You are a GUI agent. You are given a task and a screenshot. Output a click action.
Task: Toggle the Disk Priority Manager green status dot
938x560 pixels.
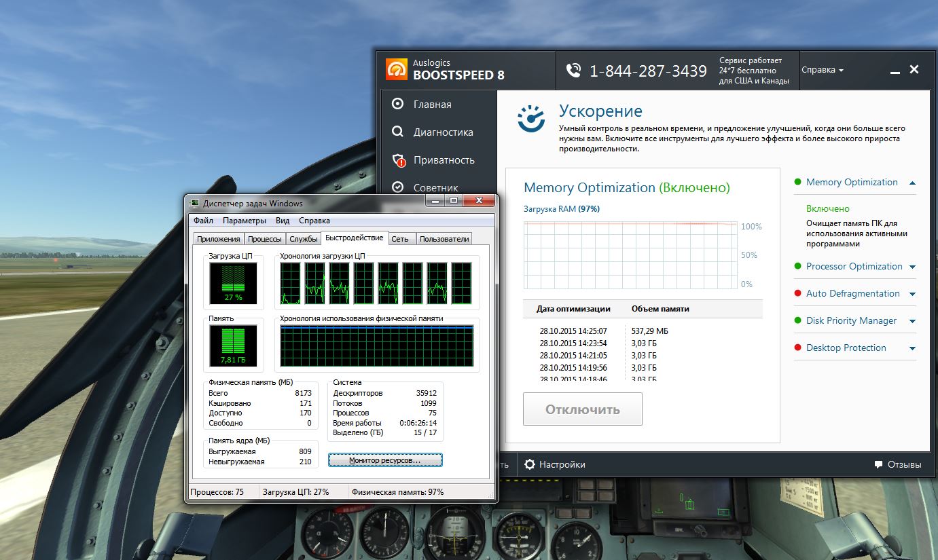pyautogui.click(x=797, y=320)
